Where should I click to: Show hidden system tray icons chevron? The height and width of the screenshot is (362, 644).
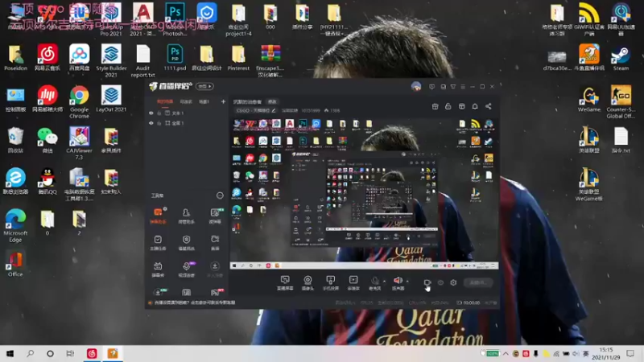pyautogui.click(x=506, y=353)
